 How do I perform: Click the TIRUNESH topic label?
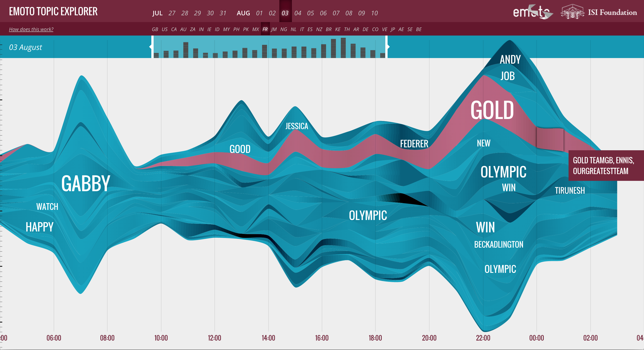[569, 191]
